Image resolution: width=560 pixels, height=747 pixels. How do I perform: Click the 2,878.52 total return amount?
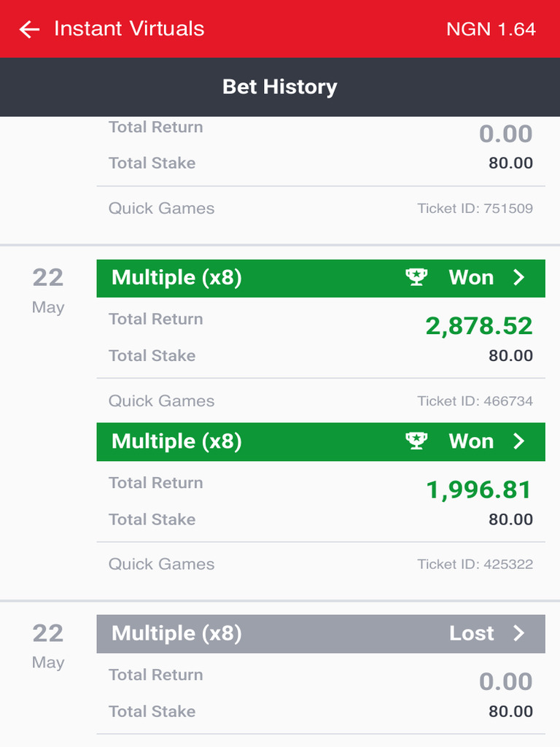[x=479, y=326]
